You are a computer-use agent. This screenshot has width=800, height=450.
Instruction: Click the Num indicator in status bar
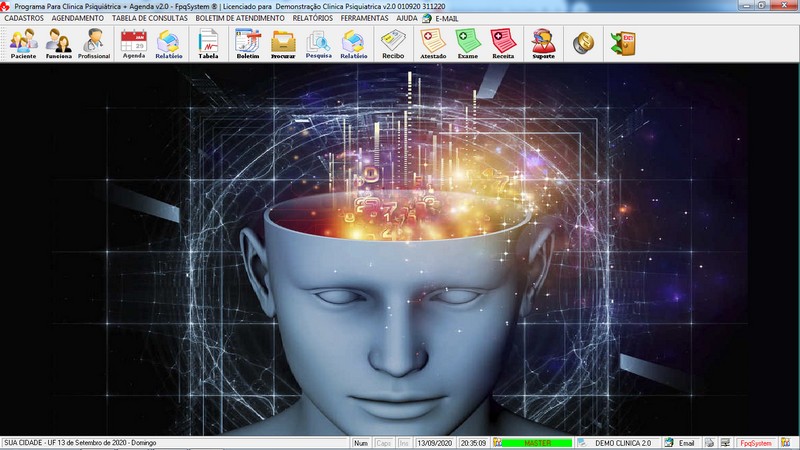coord(361,443)
